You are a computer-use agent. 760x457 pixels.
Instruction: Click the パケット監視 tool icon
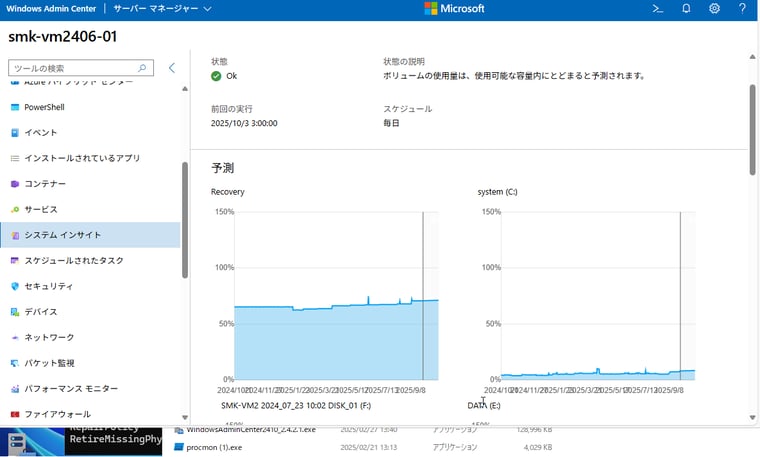15,363
